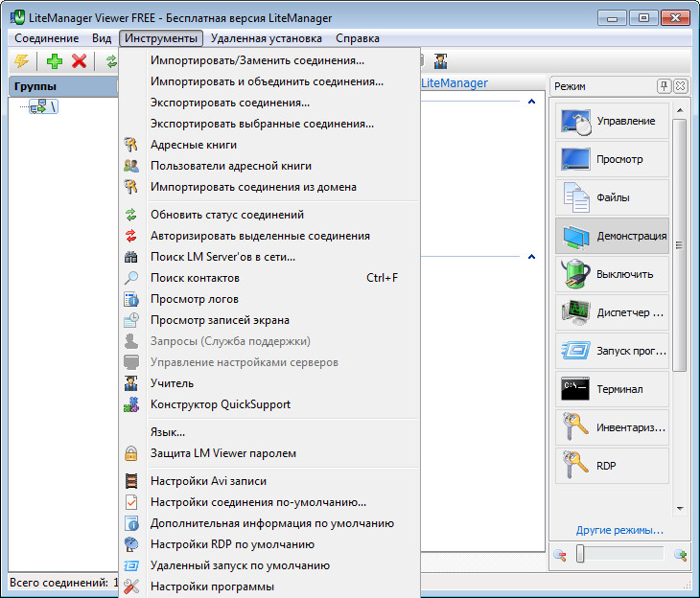700x598 pixels.
Task: Choose Защита LM Viewer паролем
Action: point(269,453)
